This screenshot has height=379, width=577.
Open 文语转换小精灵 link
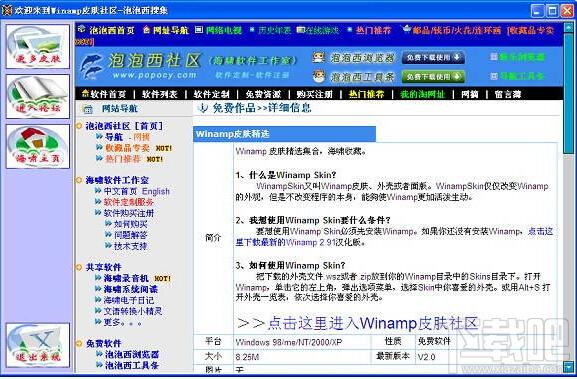(x=133, y=311)
